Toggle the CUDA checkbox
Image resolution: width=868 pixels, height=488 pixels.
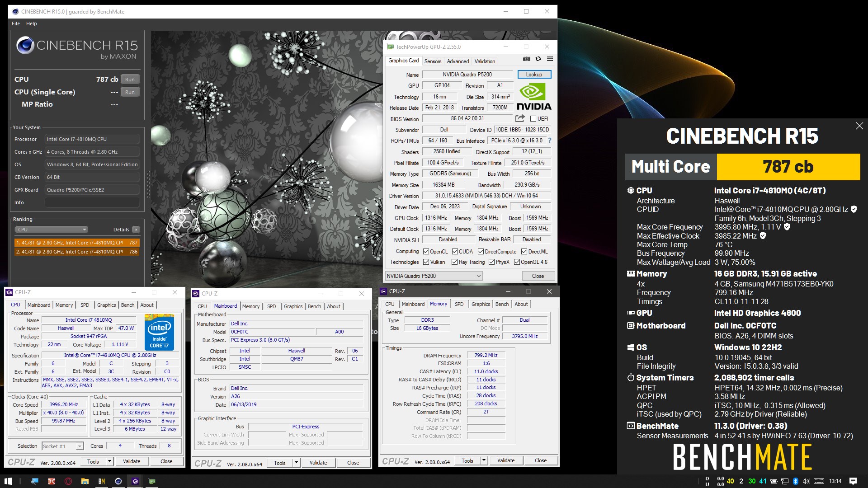(455, 252)
